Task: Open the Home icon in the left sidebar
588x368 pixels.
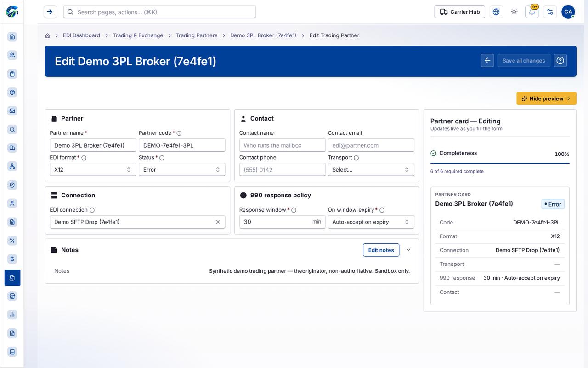Action: [12, 37]
